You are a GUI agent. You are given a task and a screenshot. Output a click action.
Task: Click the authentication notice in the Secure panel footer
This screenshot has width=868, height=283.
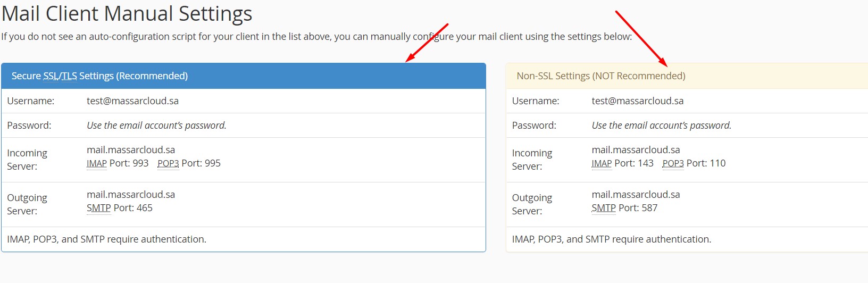click(x=106, y=239)
